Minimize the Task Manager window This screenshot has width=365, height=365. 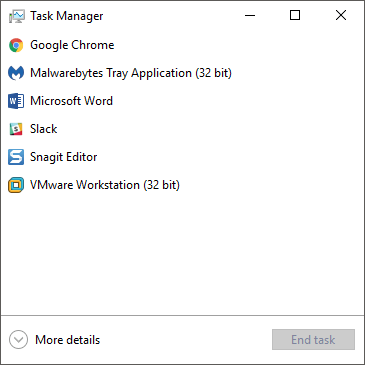point(250,15)
